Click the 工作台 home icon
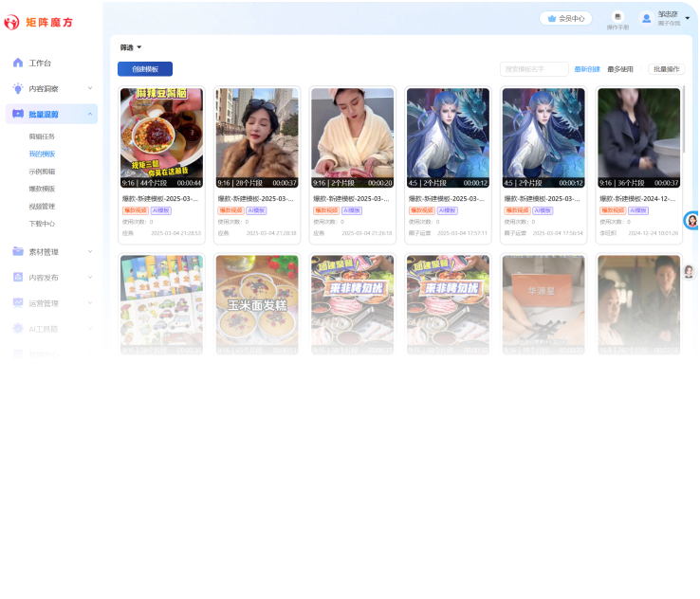 [x=18, y=63]
